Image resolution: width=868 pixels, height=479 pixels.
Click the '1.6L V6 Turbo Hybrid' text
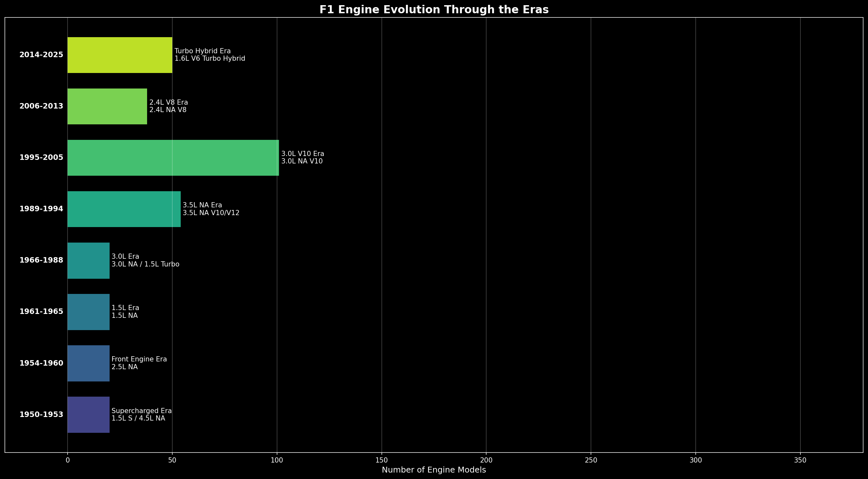209,58
